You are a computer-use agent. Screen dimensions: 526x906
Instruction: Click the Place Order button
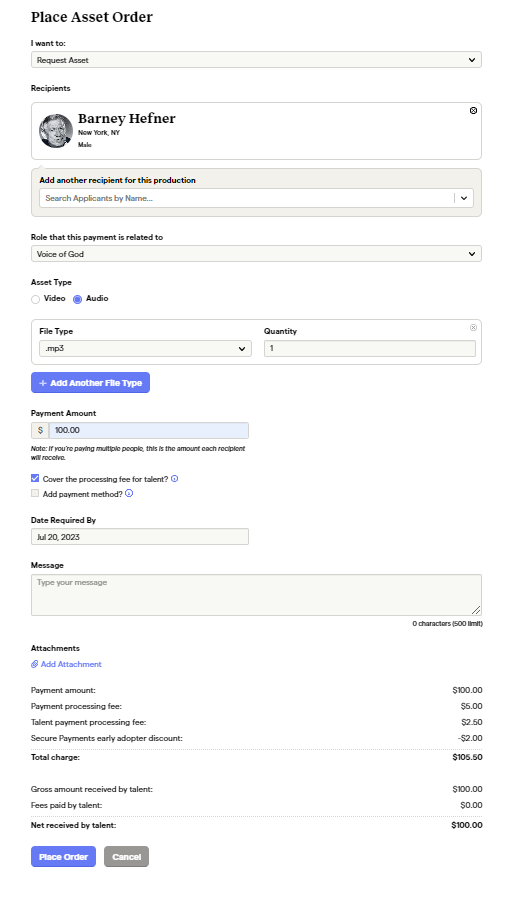63,857
